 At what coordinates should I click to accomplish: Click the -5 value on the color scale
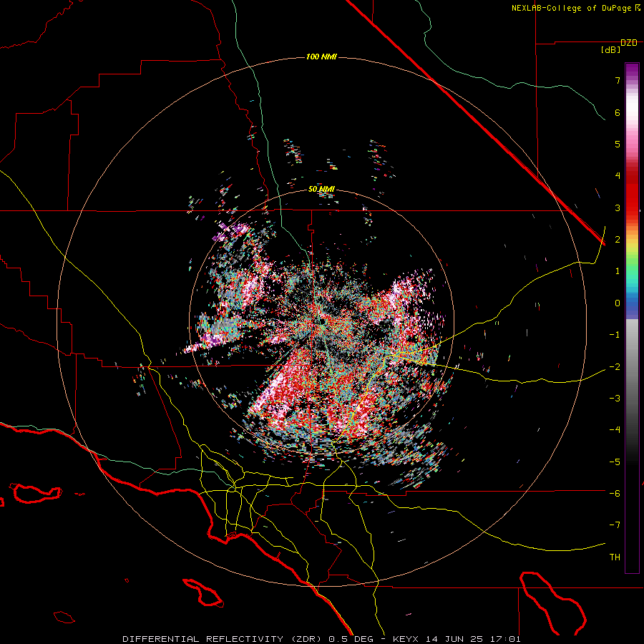pyautogui.click(x=615, y=462)
